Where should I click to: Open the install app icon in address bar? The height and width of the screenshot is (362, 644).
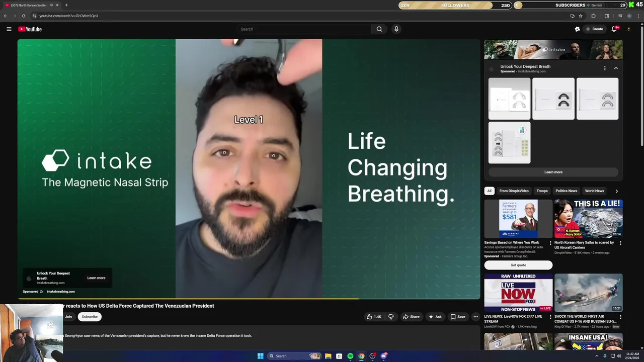point(572,16)
